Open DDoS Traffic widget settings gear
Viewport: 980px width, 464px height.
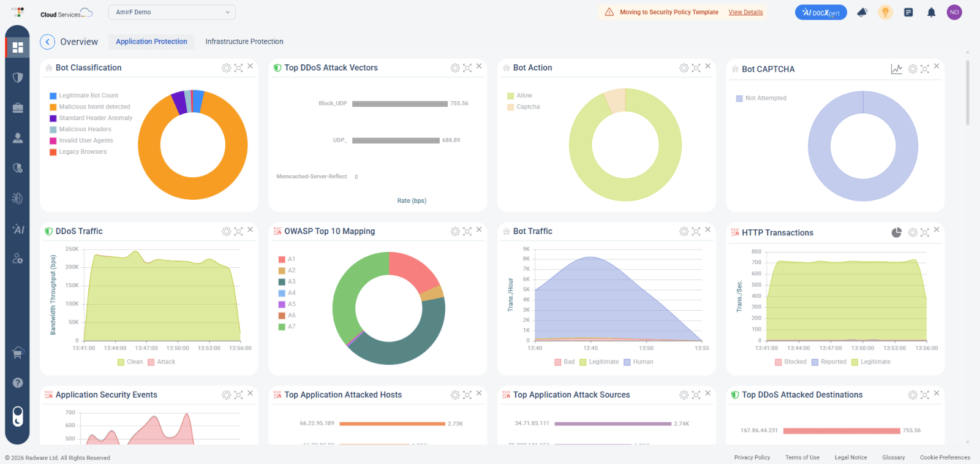[x=226, y=232]
